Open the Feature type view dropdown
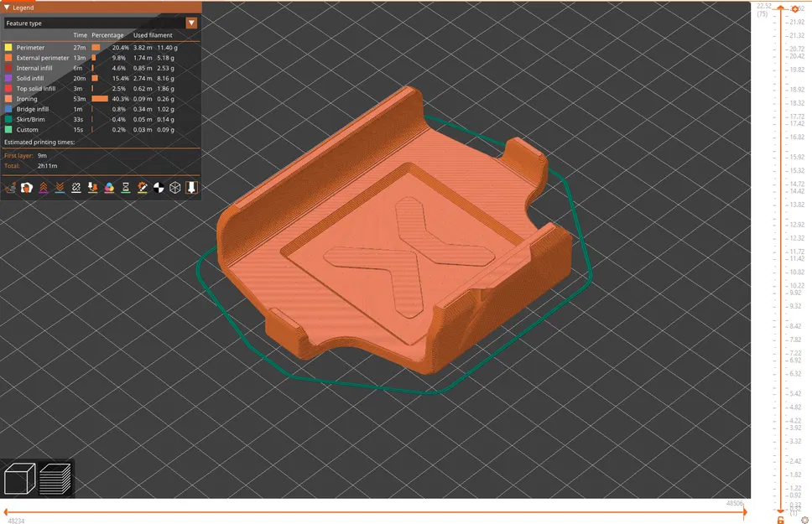 tap(101, 23)
